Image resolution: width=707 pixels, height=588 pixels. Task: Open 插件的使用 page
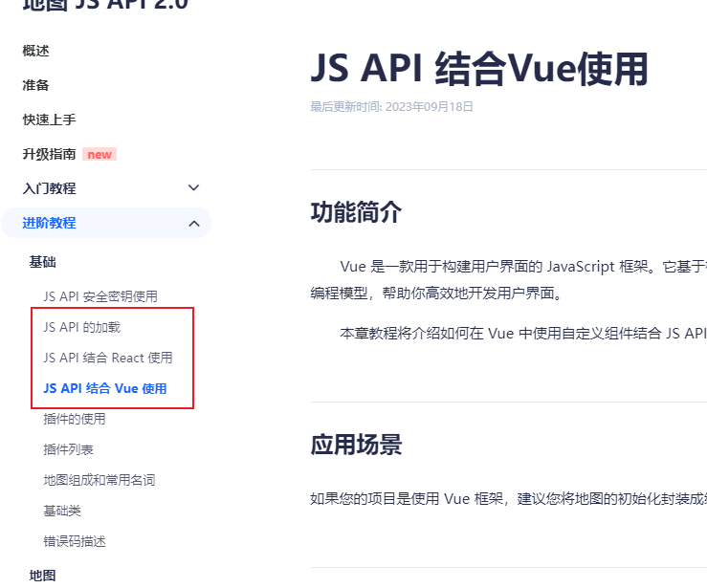[75, 419]
